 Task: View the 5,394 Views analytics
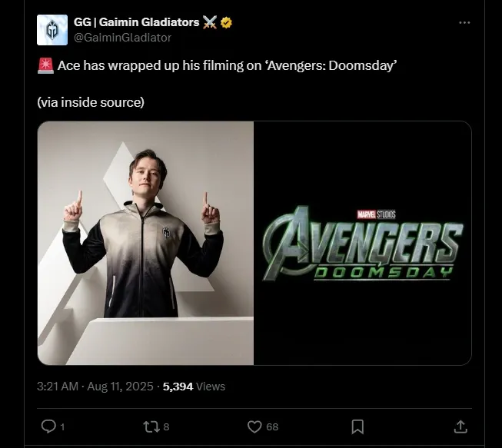pos(194,387)
